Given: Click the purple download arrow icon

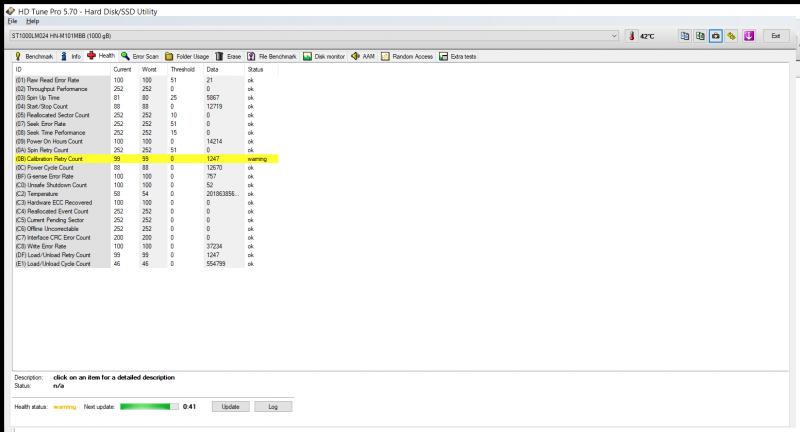Looking at the screenshot, I should pos(748,36).
